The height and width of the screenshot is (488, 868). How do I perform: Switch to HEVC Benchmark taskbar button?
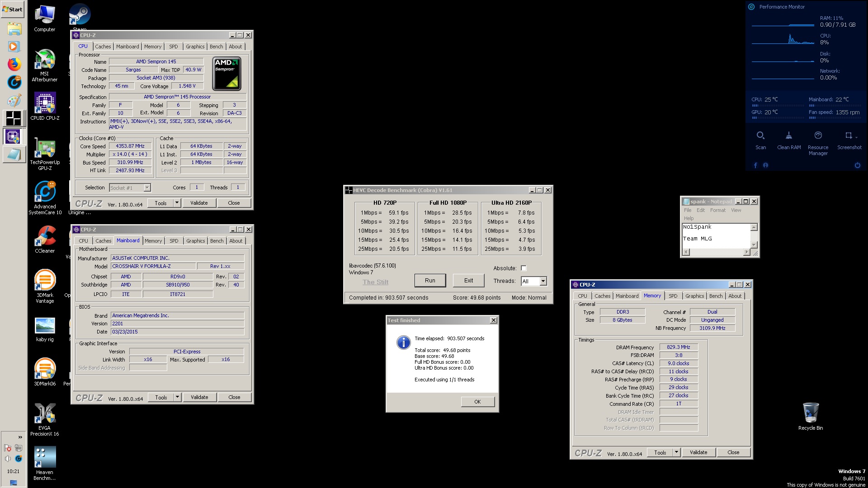tap(14, 118)
